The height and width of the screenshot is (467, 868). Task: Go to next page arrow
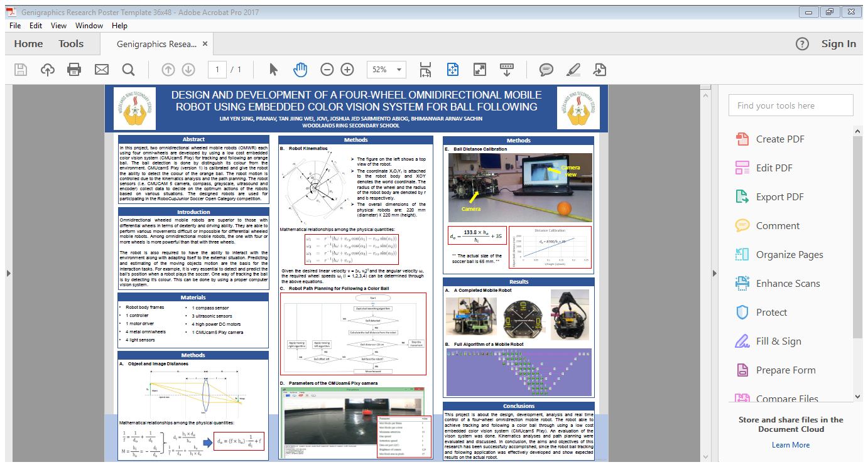pyautogui.click(x=188, y=70)
